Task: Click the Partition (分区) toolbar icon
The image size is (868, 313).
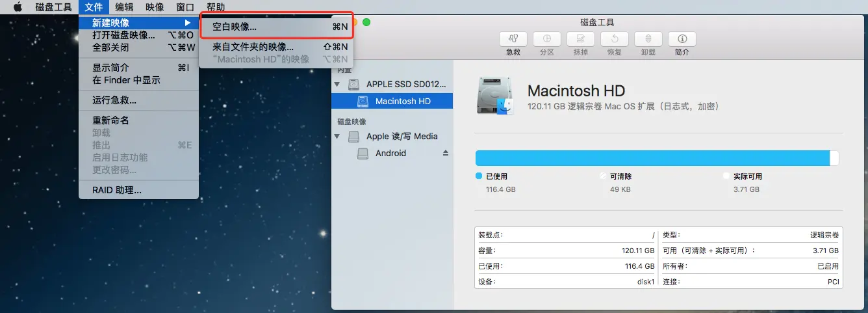Action: point(547,38)
